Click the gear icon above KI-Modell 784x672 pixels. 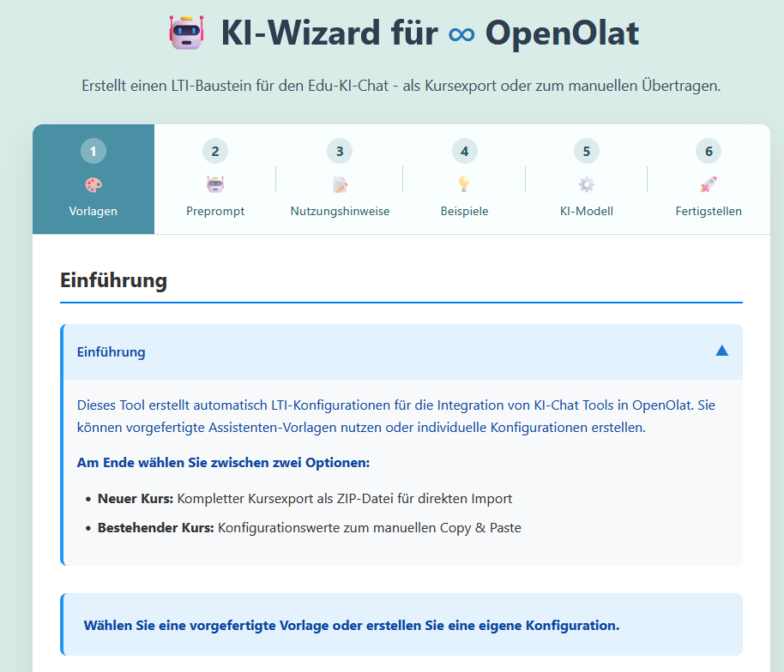pyautogui.click(x=586, y=184)
